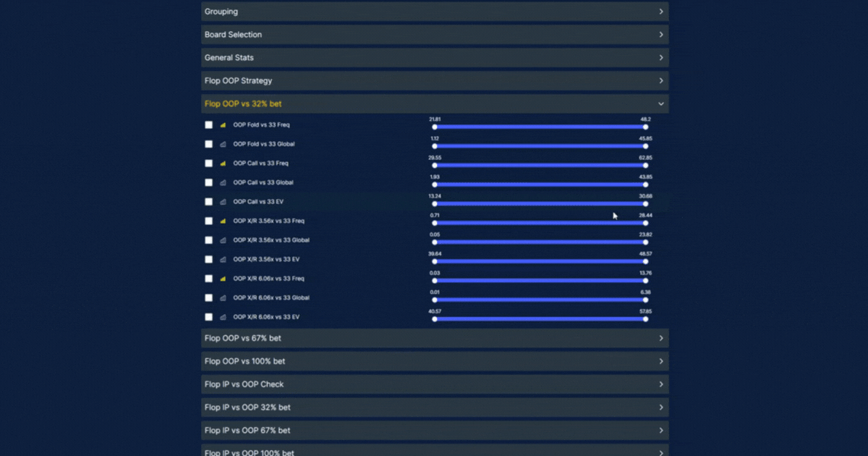Click chart icon beside OOP Call vs 33 Freq
The width and height of the screenshot is (868, 456).
coord(223,164)
